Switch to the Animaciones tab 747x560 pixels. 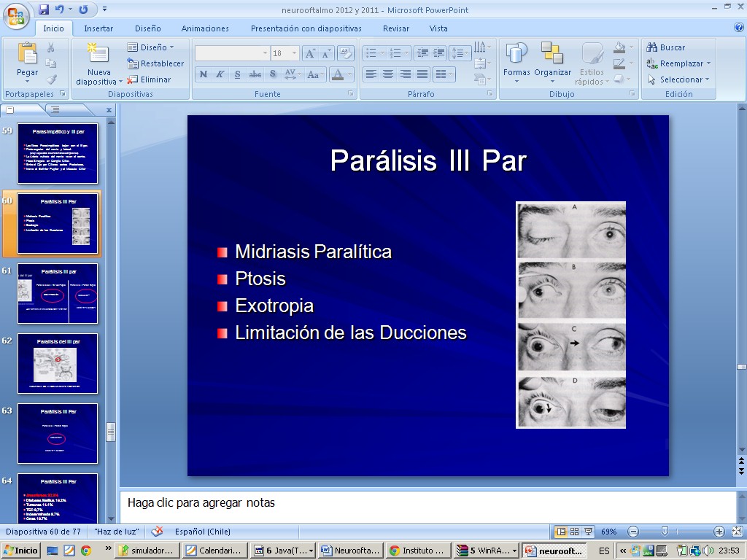[x=205, y=28]
